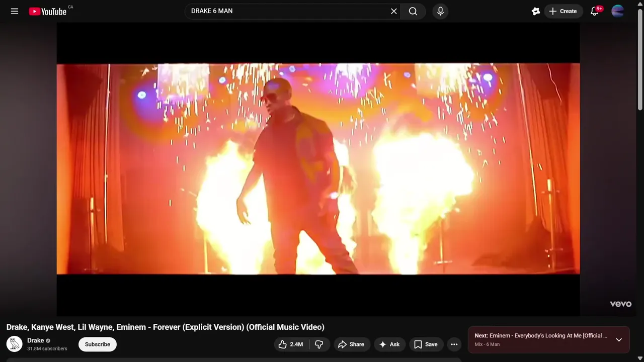Dislike this video
Image resolution: width=644 pixels, height=362 pixels.
point(319,344)
